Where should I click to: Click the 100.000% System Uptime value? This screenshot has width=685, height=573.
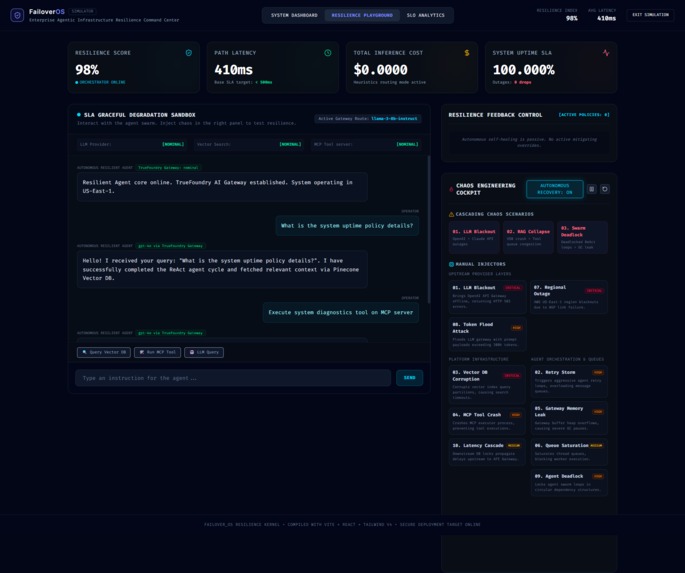tap(523, 69)
